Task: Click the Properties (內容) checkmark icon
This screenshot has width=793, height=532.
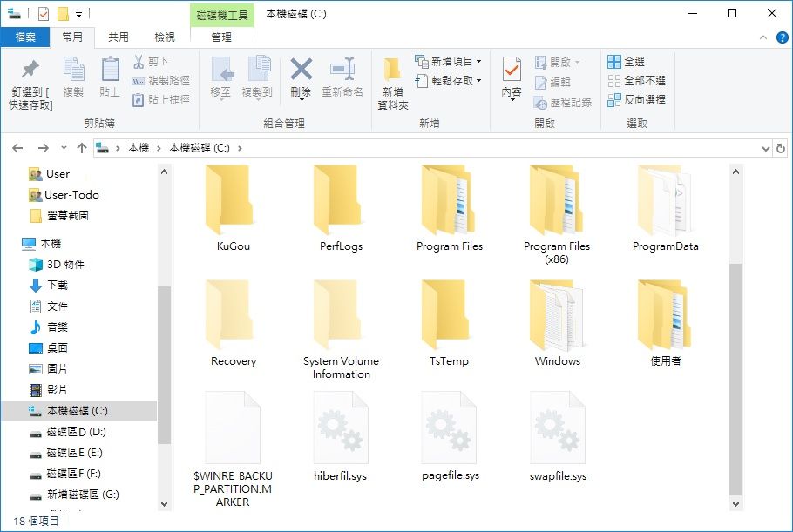Action: tap(512, 69)
